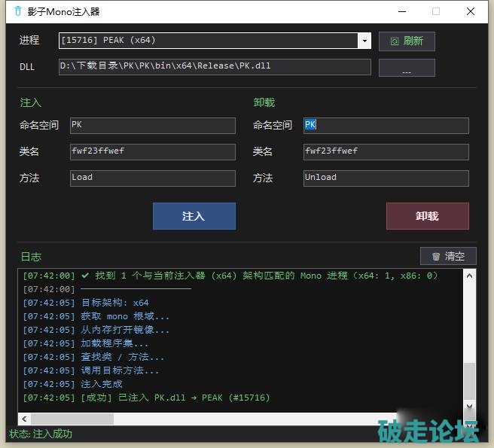The width and height of the screenshot is (494, 448).
Task: Click the blue 注入 inject button
Action: [194, 216]
